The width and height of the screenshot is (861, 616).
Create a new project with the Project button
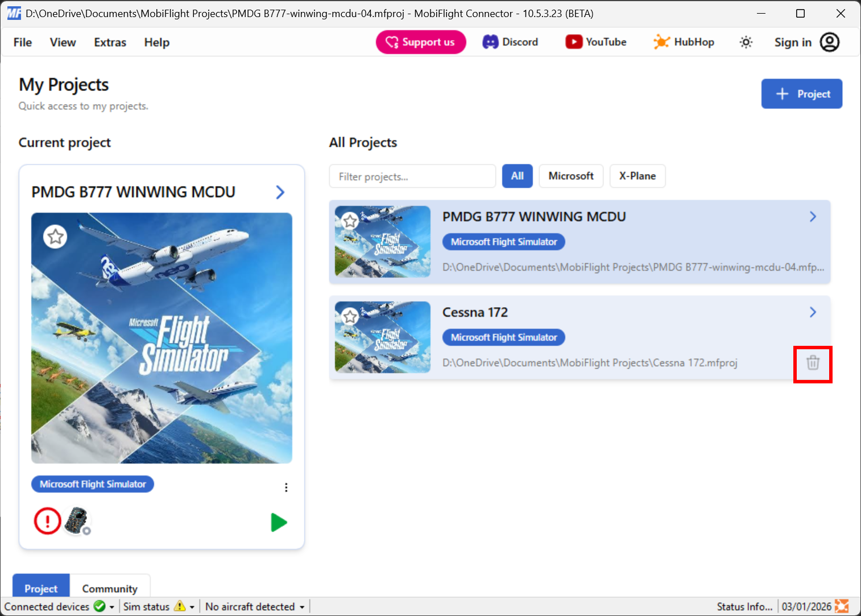tap(802, 93)
